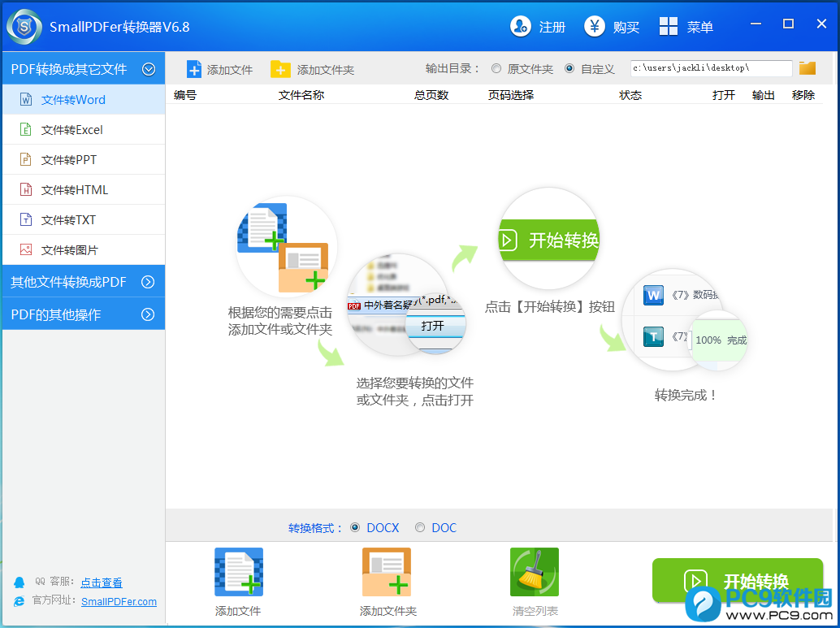Click the 状态 column header
The width and height of the screenshot is (840, 628).
[x=630, y=95]
